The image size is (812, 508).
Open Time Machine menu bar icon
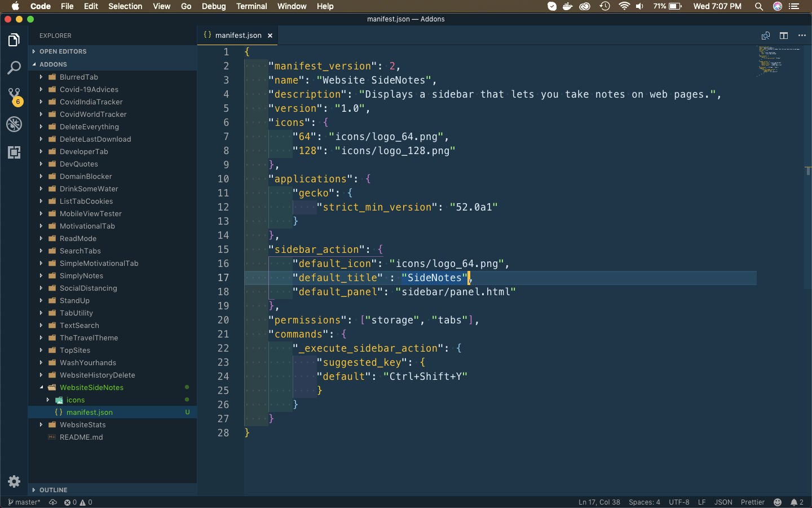(604, 6)
